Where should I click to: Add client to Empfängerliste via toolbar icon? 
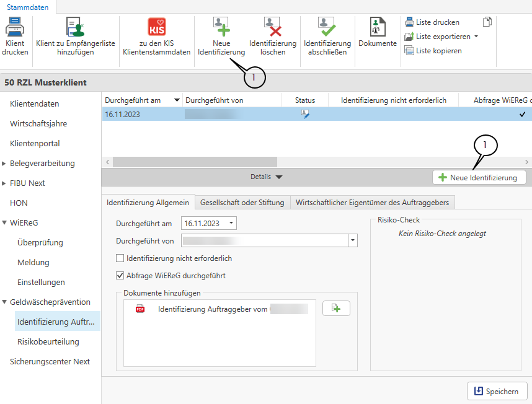(x=75, y=27)
